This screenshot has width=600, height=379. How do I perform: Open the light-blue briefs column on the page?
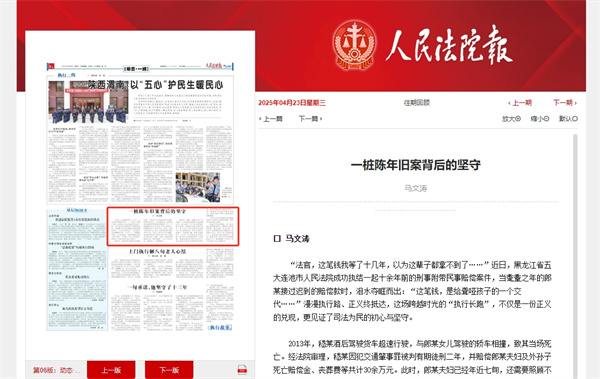(x=77, y=269)
